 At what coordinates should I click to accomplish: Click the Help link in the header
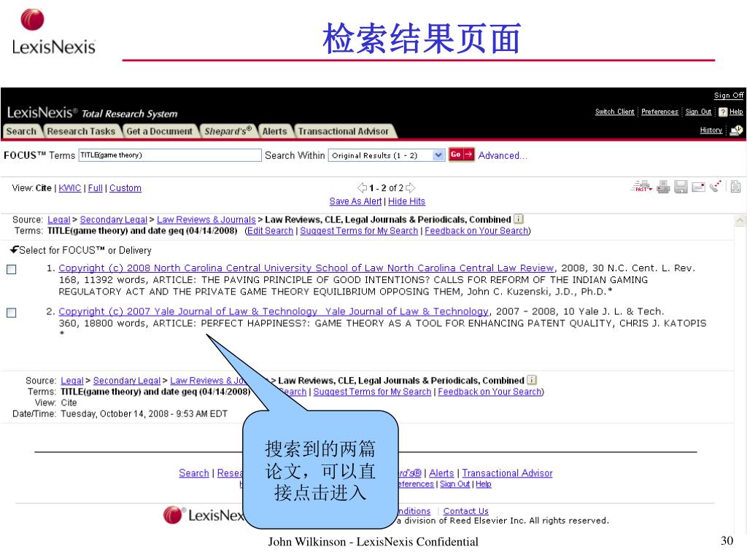tap(736, 112)
